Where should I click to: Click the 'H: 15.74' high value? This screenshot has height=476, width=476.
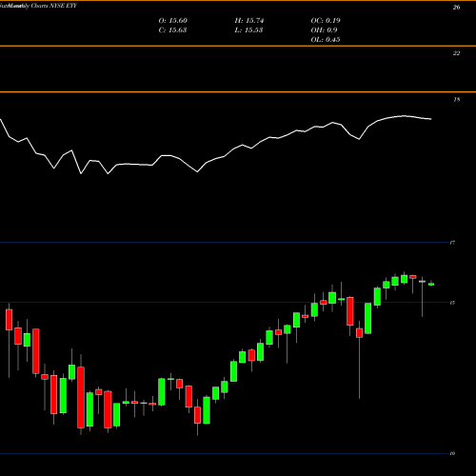point(249,21)
